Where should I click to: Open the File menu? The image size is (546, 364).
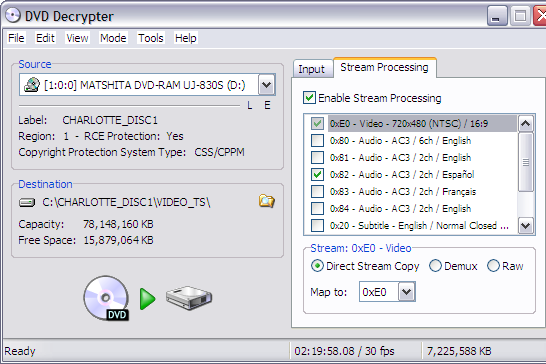[x=16, y=38]
